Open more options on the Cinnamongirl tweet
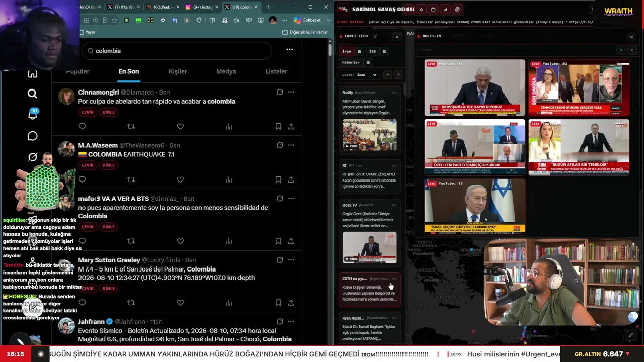 click(x=291, y=92)
